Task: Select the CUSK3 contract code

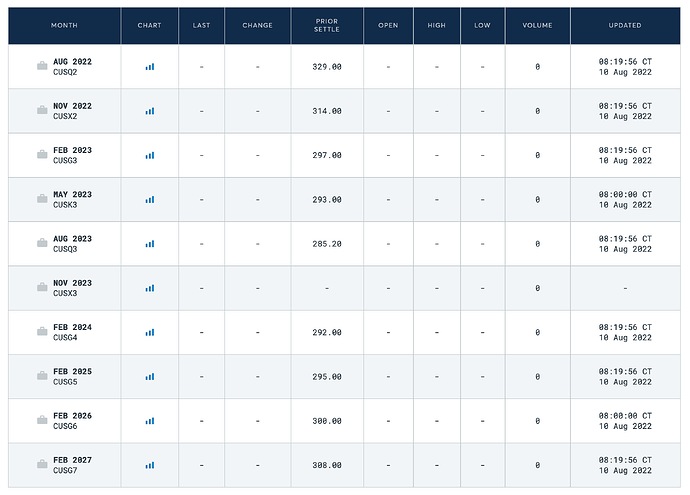Action: point(65,205)
